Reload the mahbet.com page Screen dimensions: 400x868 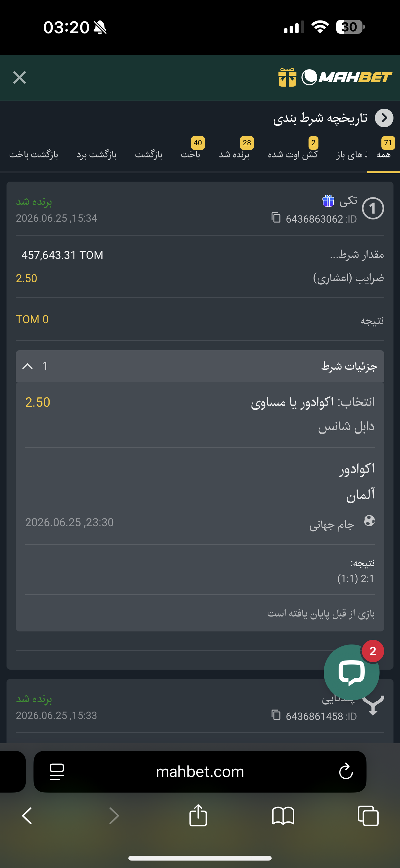(x=346, y=771)
